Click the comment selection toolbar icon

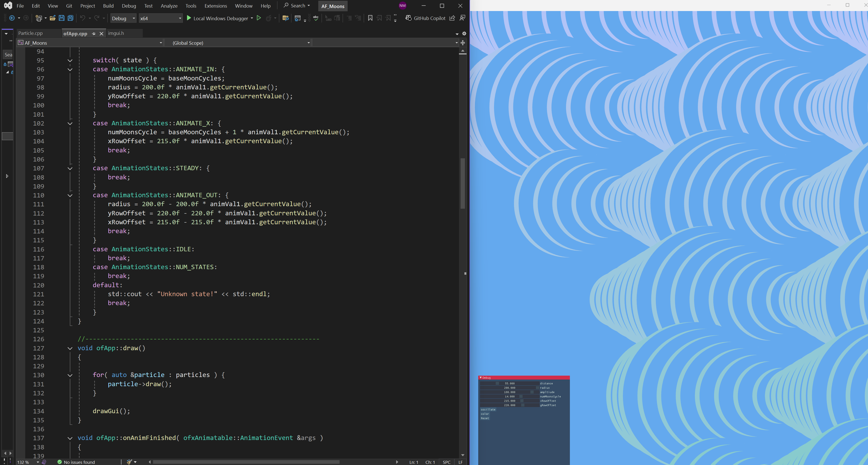pos(349,18)
